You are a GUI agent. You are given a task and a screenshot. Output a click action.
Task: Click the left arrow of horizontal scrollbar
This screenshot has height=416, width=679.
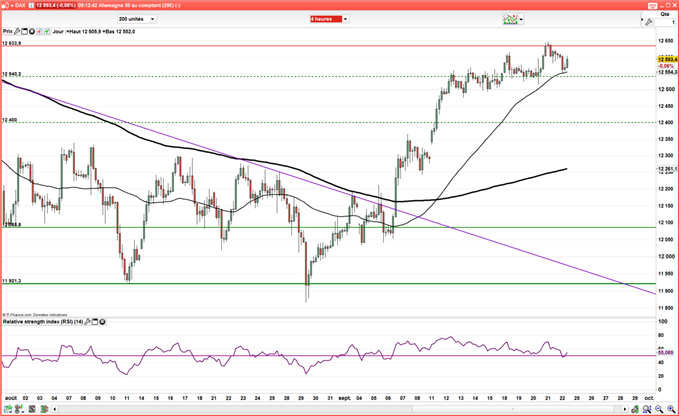pyautogui.click(x=55, y=409)
